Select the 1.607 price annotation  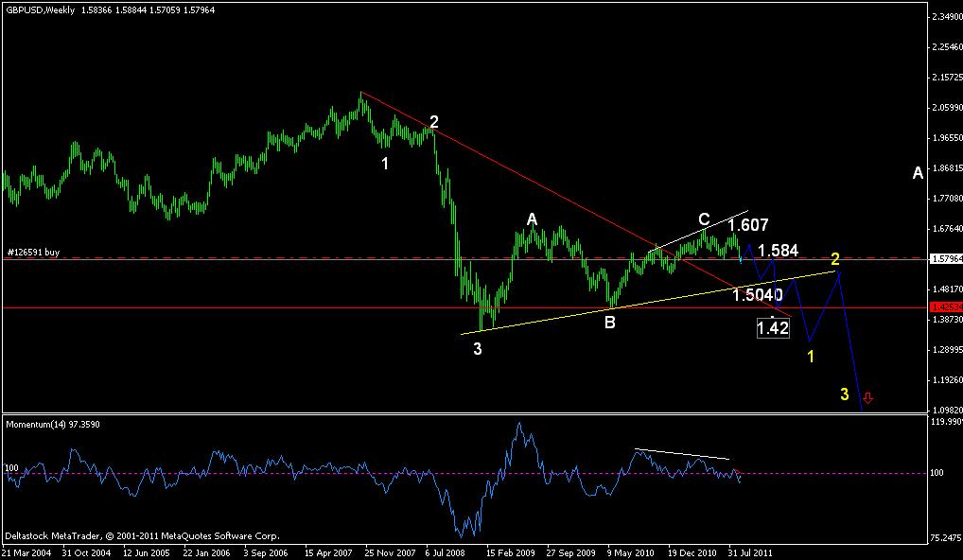748,225
